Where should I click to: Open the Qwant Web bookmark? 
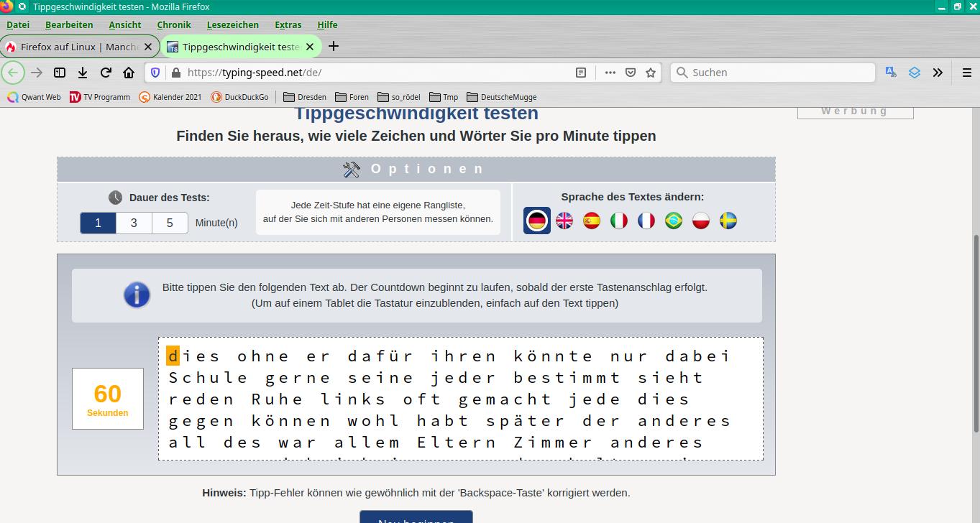point(34,97)
